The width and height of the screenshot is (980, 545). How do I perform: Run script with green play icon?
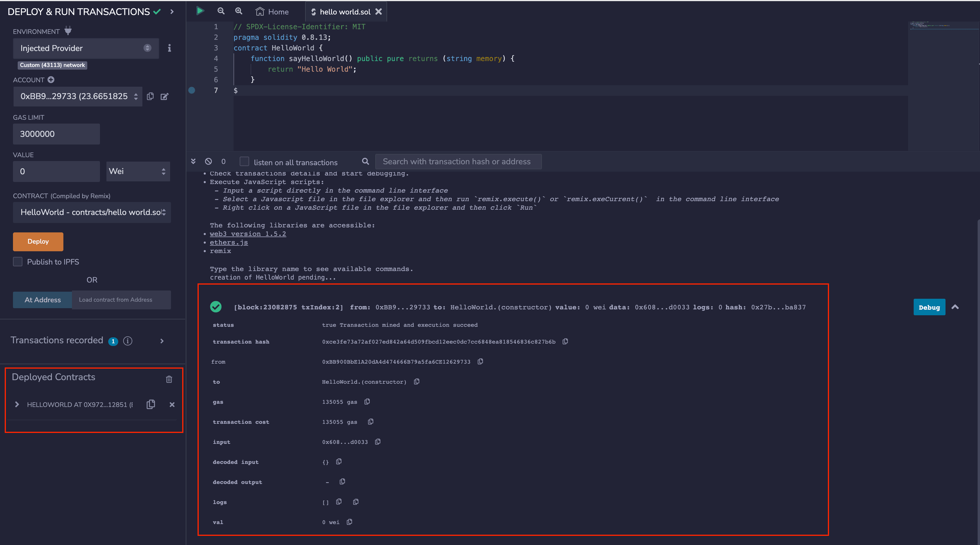200,11
